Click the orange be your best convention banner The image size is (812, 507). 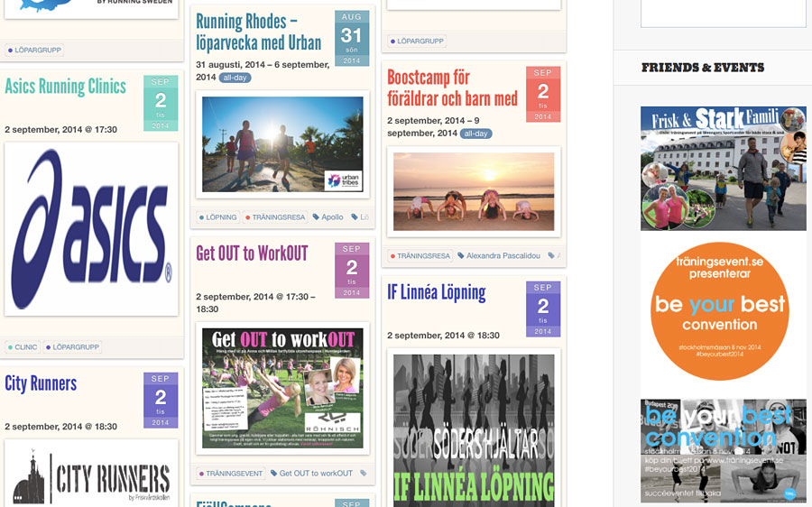[720, 311]
